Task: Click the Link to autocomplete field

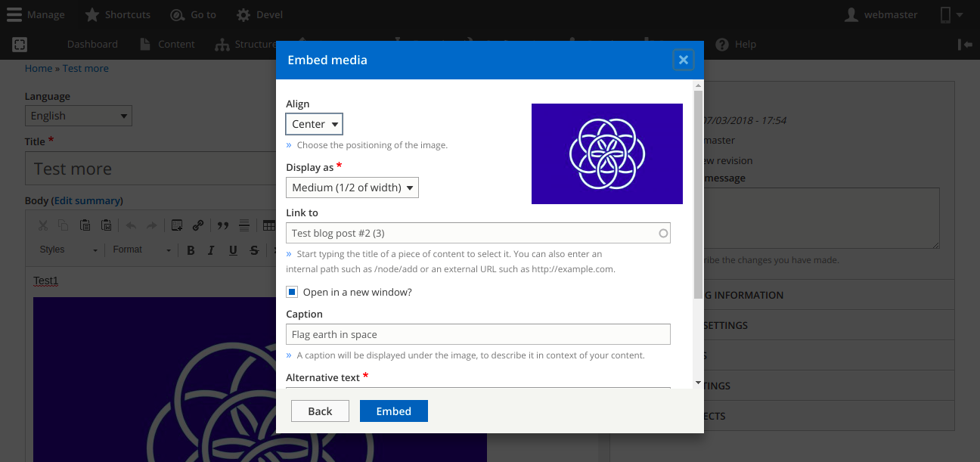Action: point(478,233)
